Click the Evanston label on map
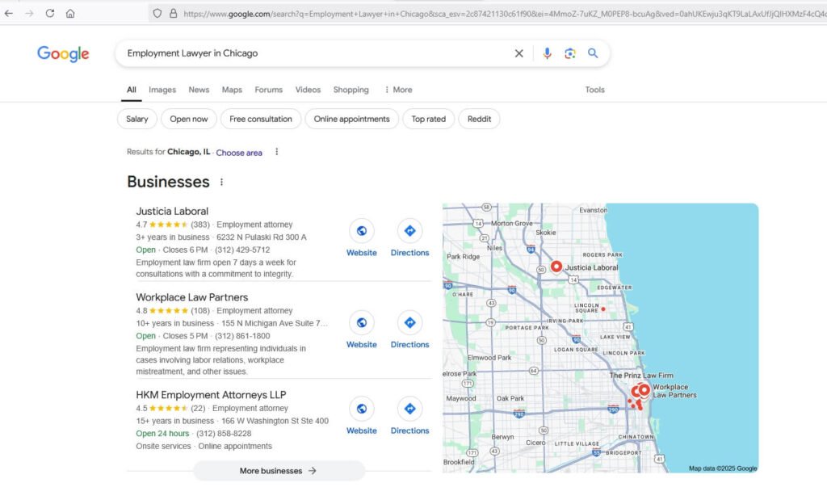 click(x=594, y=210)
